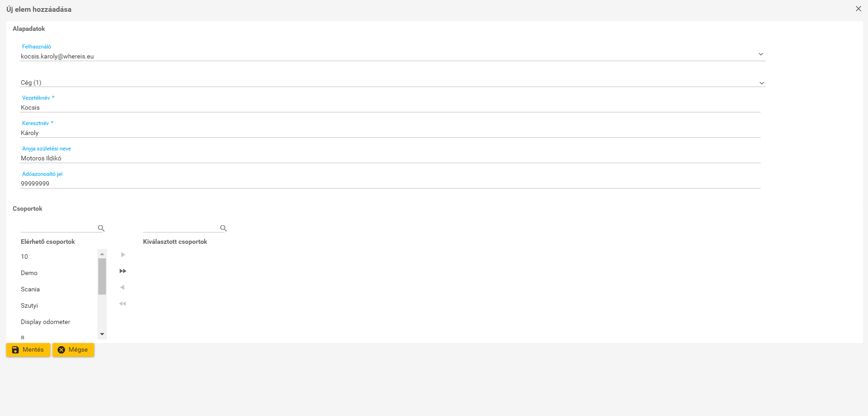The height and width of the screenshot is (416, 868).
Task: Pick the Szutyi group entry
Action: 29,305
